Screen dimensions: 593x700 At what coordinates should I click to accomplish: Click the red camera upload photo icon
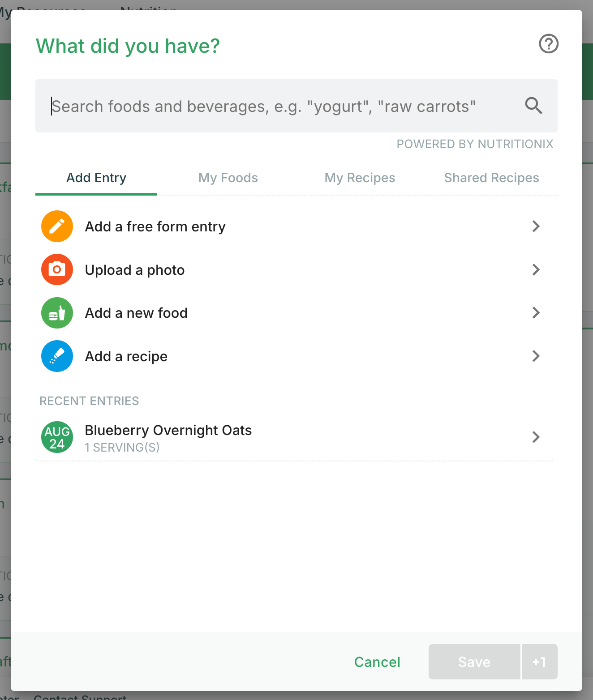(57, 269)
